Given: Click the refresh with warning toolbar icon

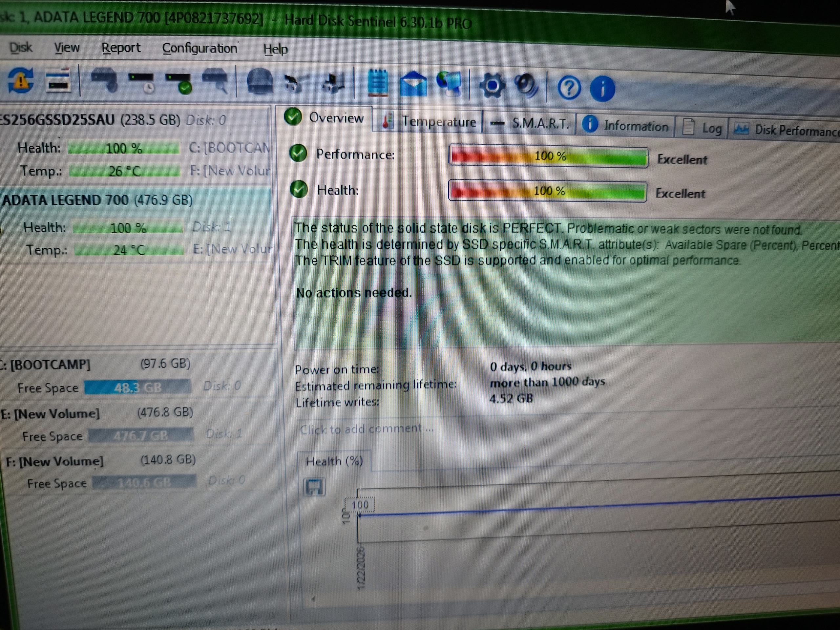Looking at the screenshot, I should click(21, 80).
